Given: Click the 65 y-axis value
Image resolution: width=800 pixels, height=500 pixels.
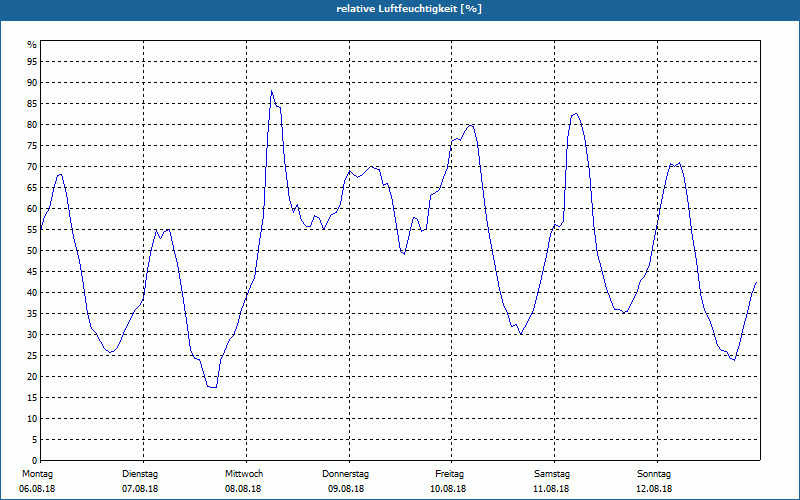Looking at the screenshot, I should [32, 188].
